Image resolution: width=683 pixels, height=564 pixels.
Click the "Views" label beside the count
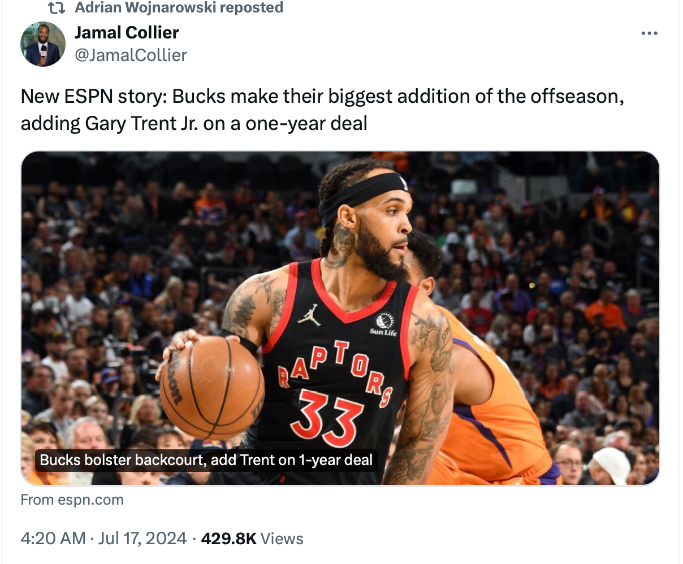point(282,538)
